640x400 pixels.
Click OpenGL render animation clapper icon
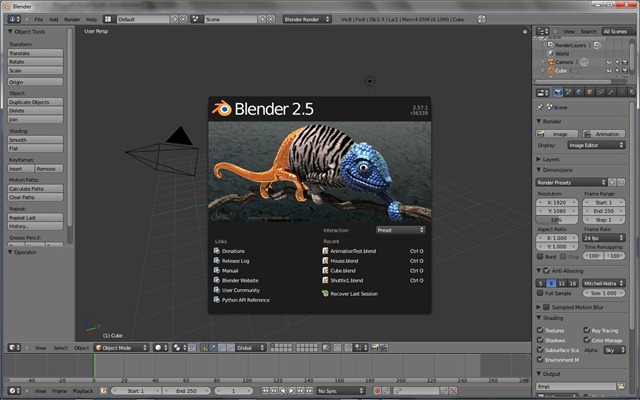pos(384,348)
